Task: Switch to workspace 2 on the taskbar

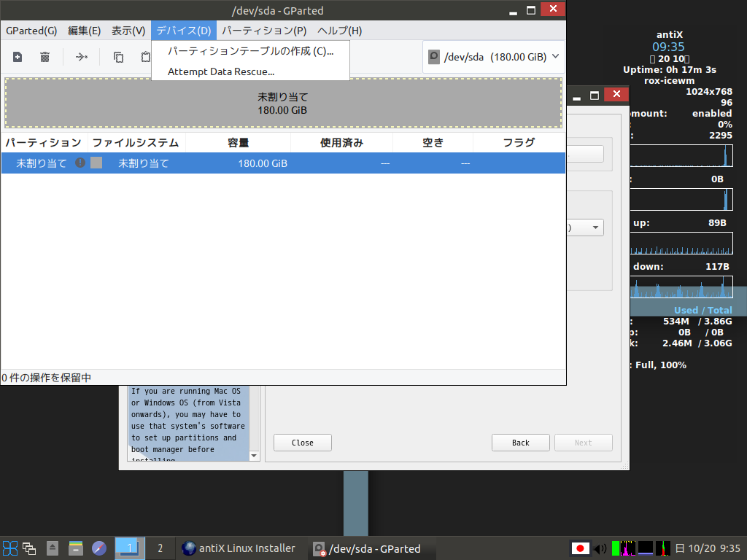Action: pyautogui.click(x=160, y=548)
